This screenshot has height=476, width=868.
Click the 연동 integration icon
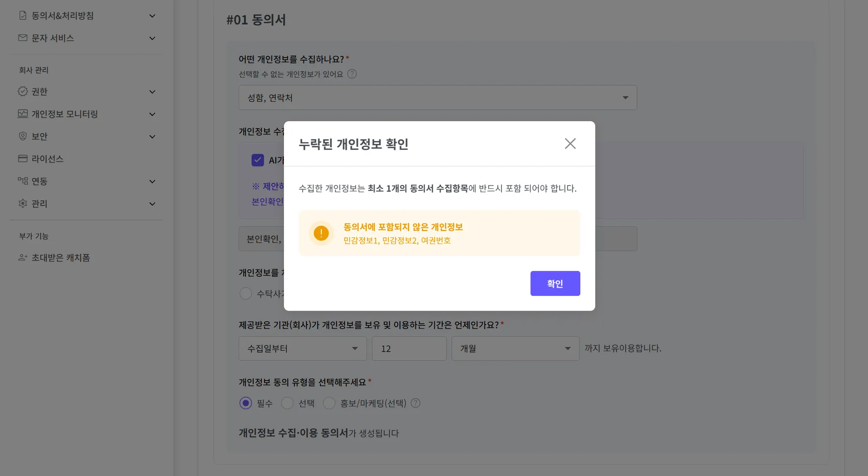tap(23, 181)
